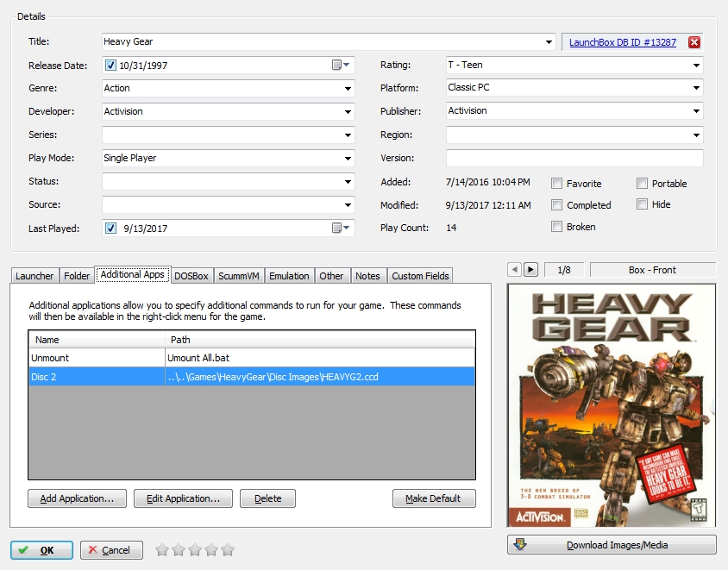
Task: Toggle the Release Date checkbox
Action: [x=110, y=65]
